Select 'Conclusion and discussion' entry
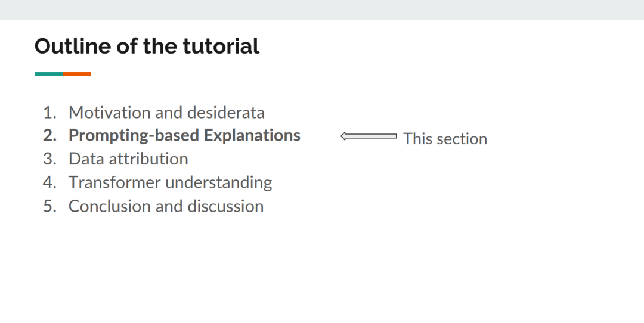This screenshot has height=323, width=644. [x=166, y=206]
